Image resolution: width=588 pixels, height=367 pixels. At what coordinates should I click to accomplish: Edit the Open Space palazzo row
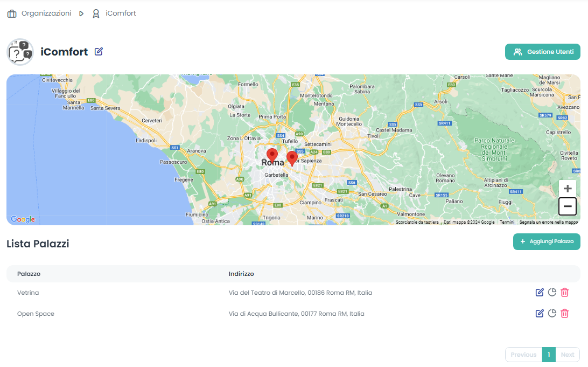[x=540, y=314]
